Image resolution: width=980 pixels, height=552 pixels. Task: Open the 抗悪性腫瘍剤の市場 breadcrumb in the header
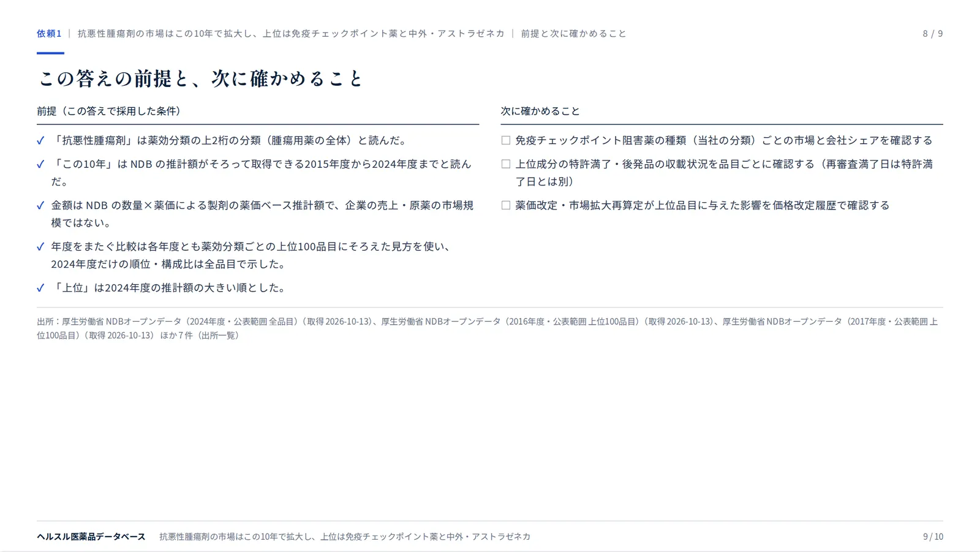[291, 34]
